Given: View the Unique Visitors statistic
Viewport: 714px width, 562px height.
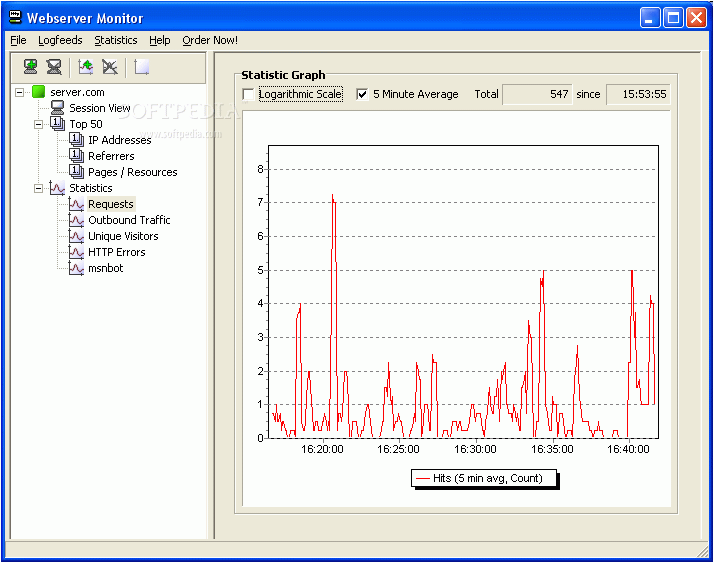Looking at the screenshot, I should click(123, 236).
